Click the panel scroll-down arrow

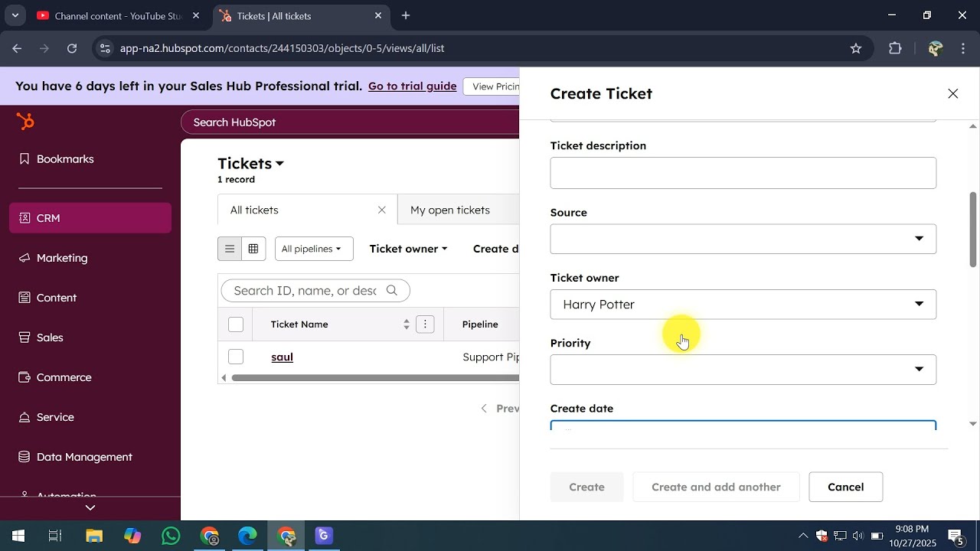(973, 423)
